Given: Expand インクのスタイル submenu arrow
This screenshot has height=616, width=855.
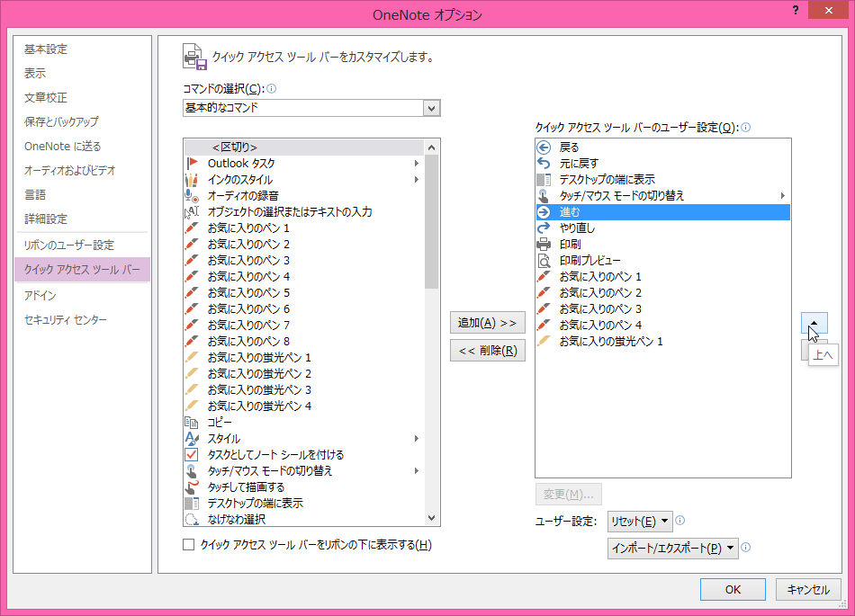Looking at the screenshot, I should [x=417, y=179].
